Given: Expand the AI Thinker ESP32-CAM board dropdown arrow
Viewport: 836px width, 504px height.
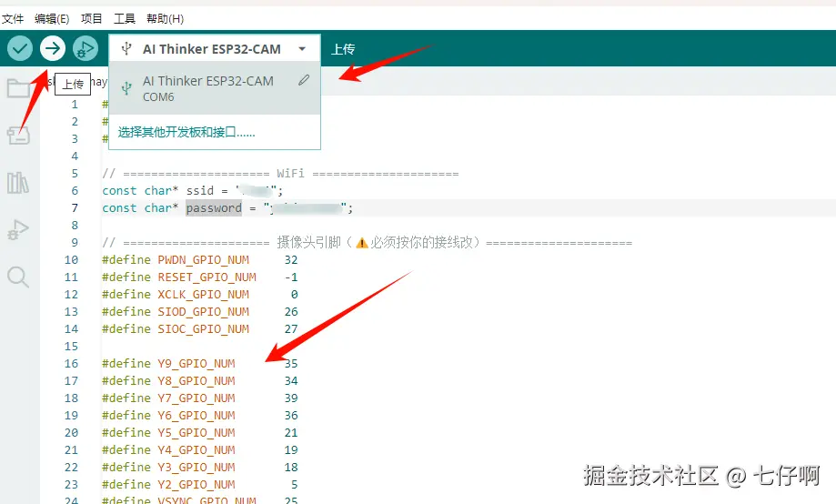Looking at the screenshot, I should (x=302, y=49).
